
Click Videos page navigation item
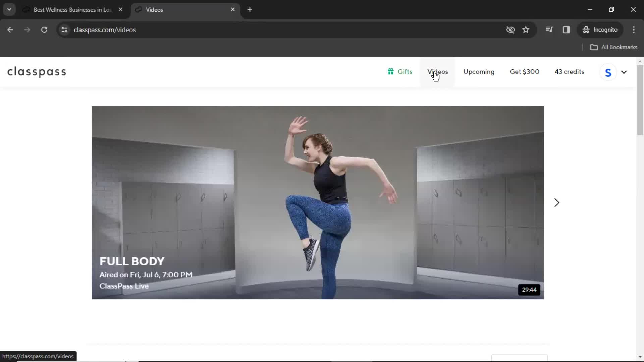[437, 72]
